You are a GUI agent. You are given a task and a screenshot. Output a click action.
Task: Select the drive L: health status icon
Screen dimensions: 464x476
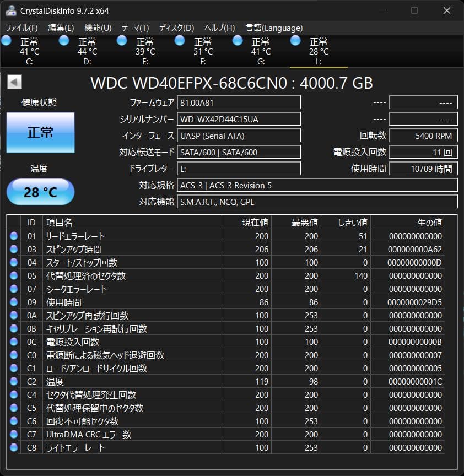295,40
